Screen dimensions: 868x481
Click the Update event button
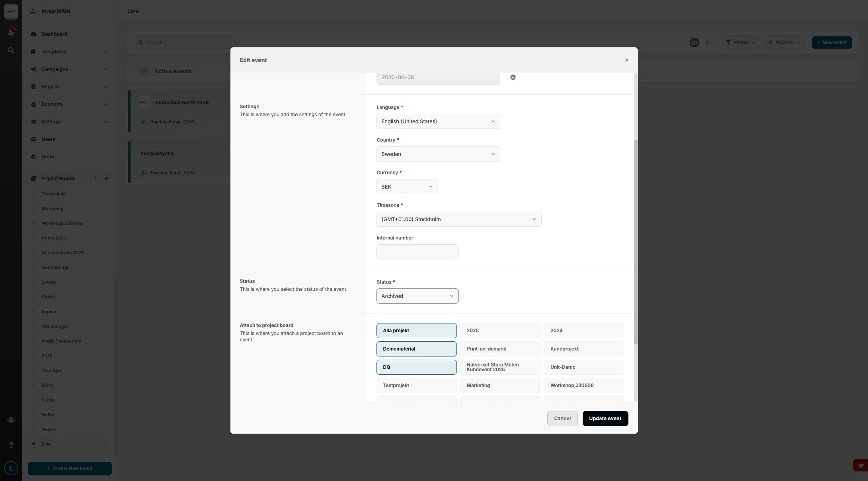[605, 419]
